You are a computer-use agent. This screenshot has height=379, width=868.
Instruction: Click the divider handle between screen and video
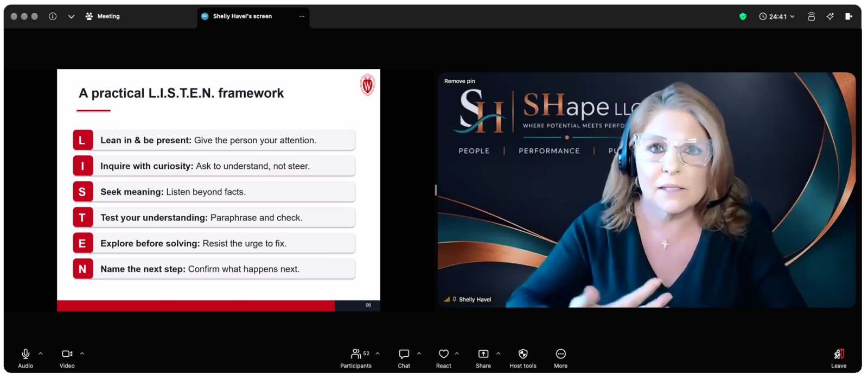pyautogui.click(x=436, y=190)
